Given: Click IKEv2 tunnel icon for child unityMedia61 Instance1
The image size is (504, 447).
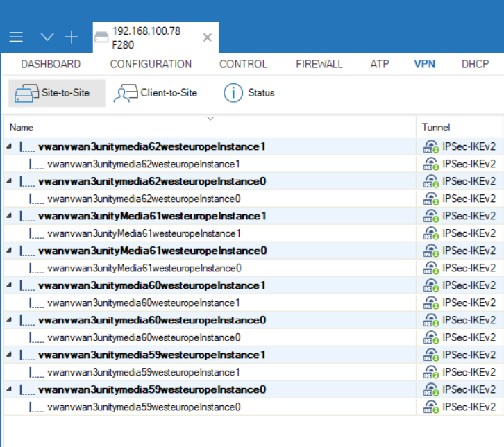Looking at the screenshot, I should (430, 233).
